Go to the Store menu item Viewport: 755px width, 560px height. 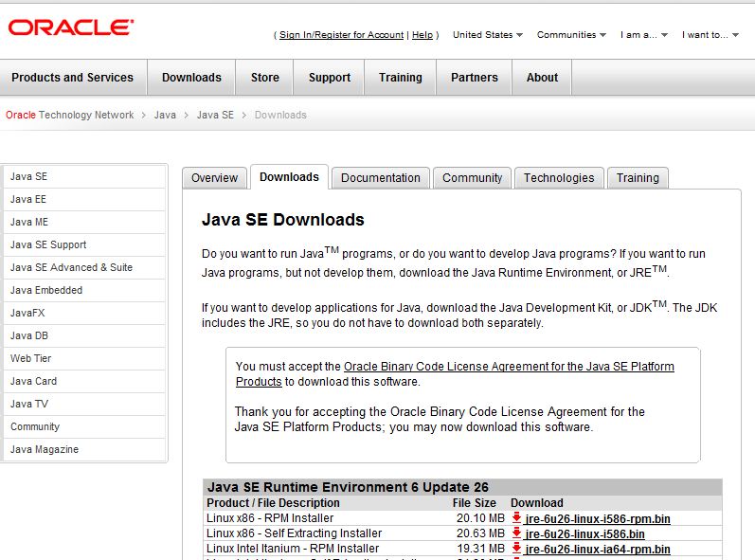click(x=265, y=78)
